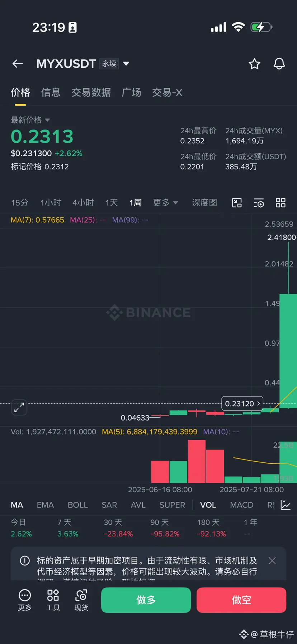
Task: Tap the 24h最高价 0.2352 value
Action: point(192,141)
